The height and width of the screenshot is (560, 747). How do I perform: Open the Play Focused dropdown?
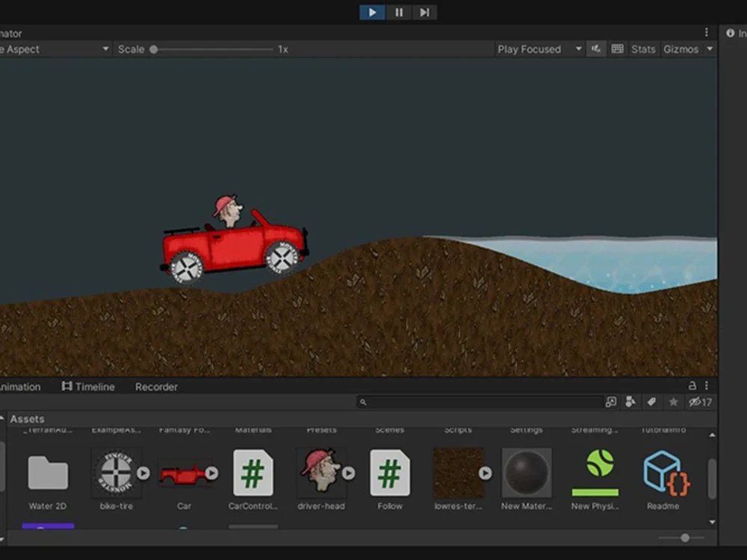(x=539, y=49)
